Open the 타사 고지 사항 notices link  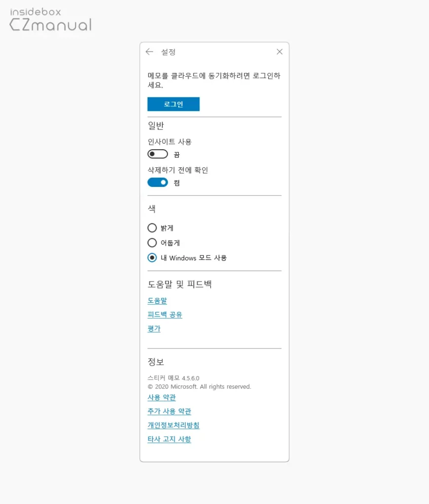pos(169,439)
